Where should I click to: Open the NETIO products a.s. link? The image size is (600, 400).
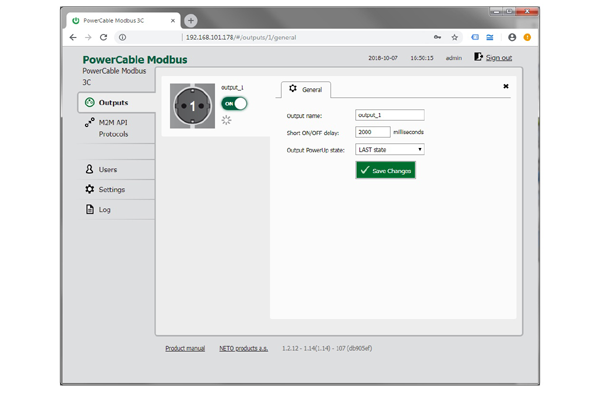[244, 348]
